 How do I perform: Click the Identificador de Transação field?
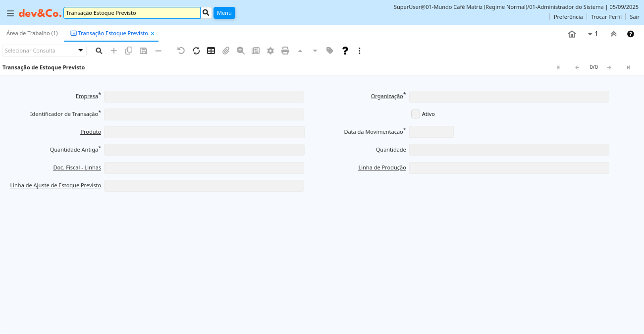tap(204, 114)
